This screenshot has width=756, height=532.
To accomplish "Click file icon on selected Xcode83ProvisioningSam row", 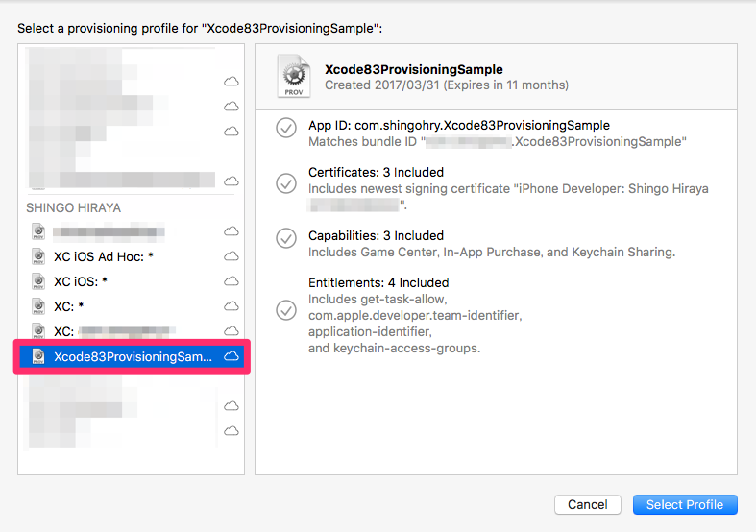I will click(38, 356).
